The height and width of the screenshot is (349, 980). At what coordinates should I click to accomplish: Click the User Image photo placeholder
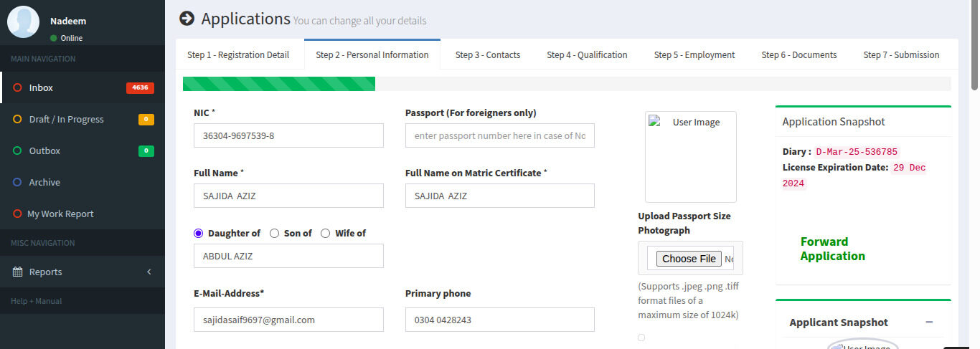click(x=691, y=157)
